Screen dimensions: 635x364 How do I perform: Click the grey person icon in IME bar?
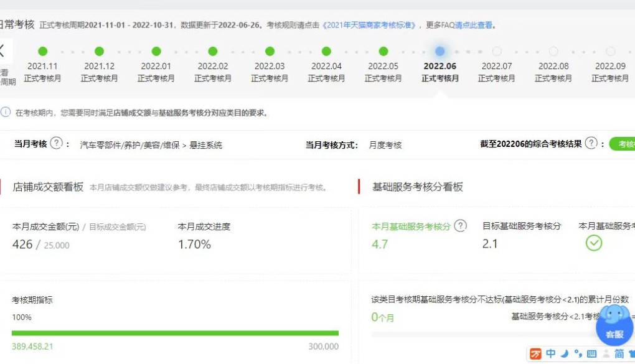pos(606,354)
